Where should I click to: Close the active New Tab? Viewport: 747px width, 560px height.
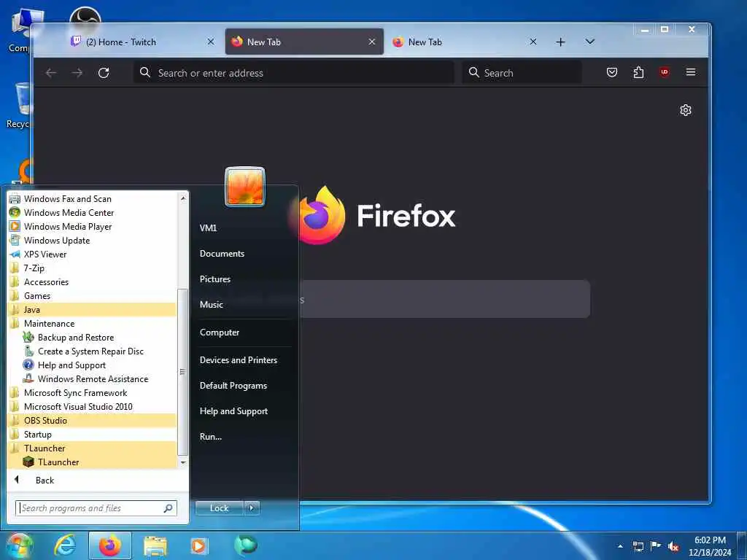372,42
